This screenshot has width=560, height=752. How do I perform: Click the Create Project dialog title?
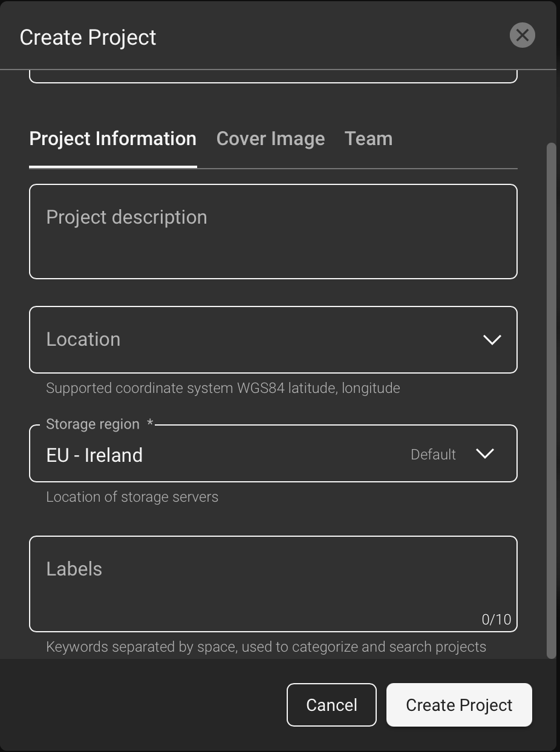pos(88,37)
